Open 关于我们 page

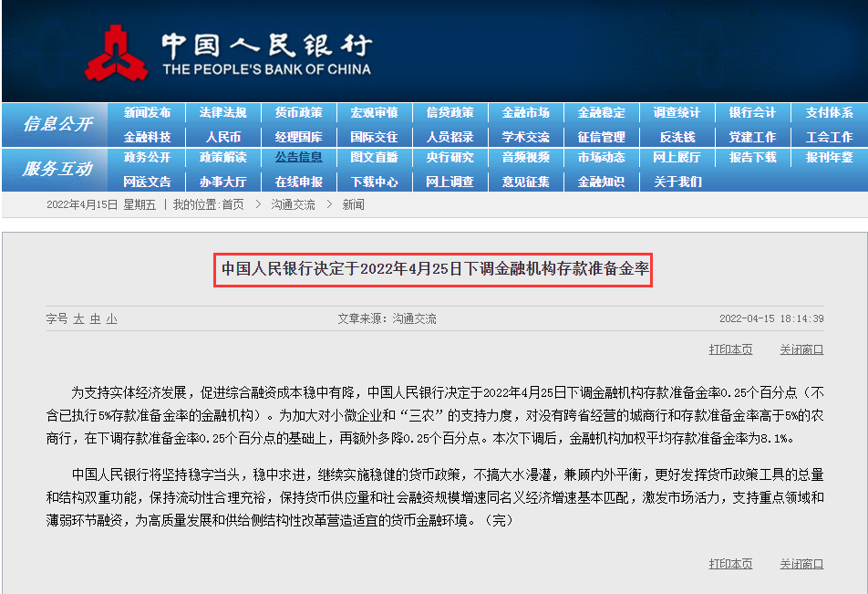click(x=677, y=182)
